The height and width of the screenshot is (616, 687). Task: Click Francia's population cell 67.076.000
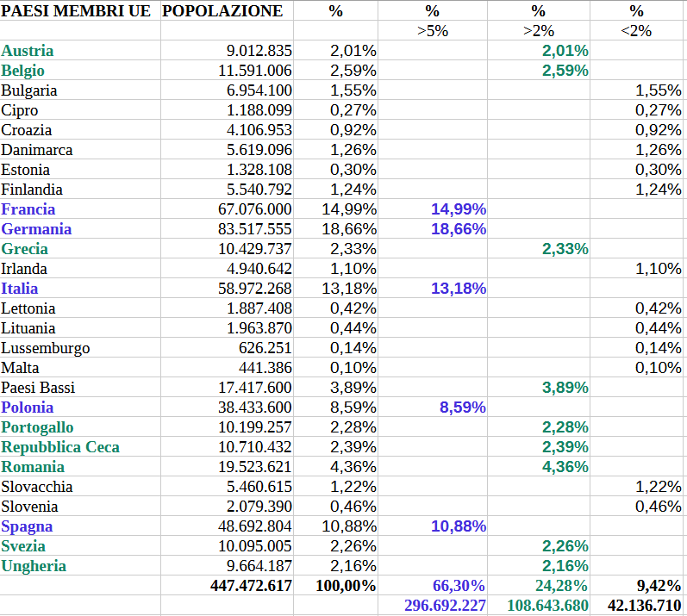[255, 209]
